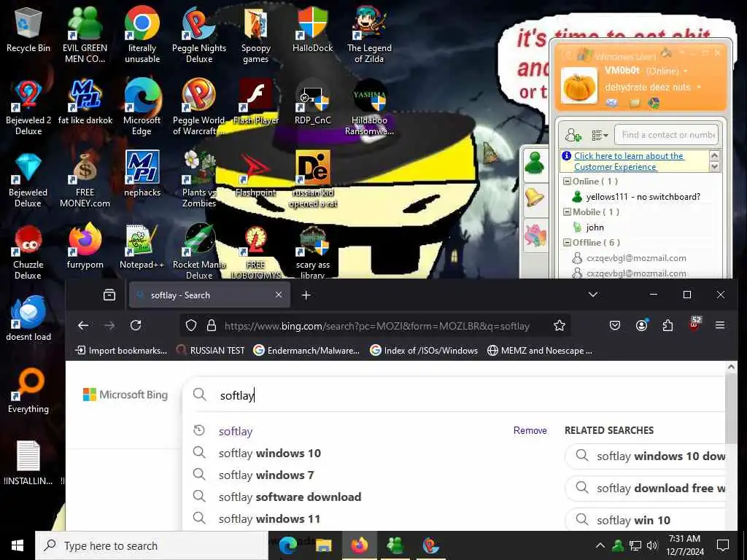Open Firefox list all tabs chevron
This screenshot has height=560, width=747.
click(x=593, y=295)
